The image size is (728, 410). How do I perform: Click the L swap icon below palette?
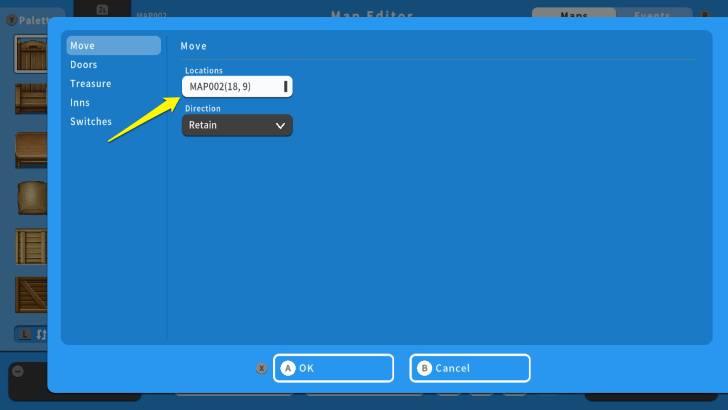32,334
